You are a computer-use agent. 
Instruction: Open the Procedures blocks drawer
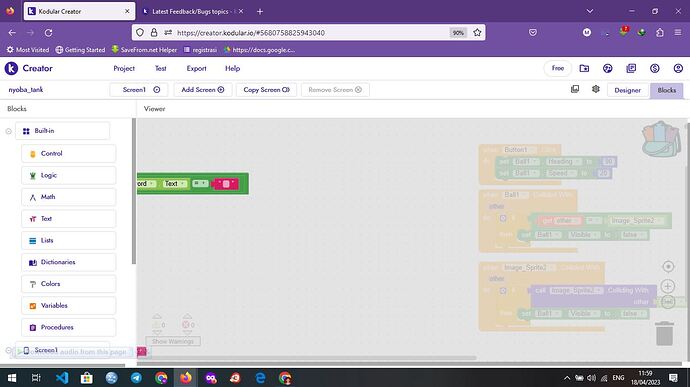click(x=69, y=327)
